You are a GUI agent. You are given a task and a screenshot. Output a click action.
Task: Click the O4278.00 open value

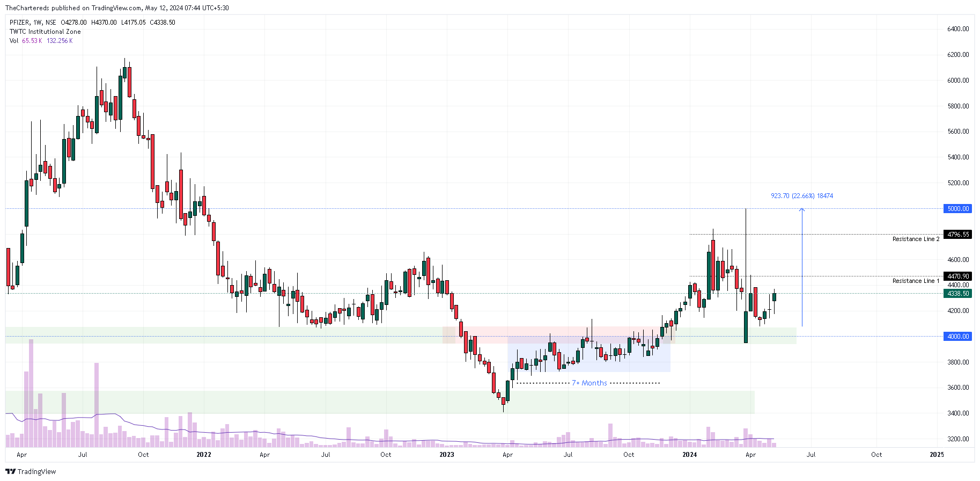click(x=73, y=23)
